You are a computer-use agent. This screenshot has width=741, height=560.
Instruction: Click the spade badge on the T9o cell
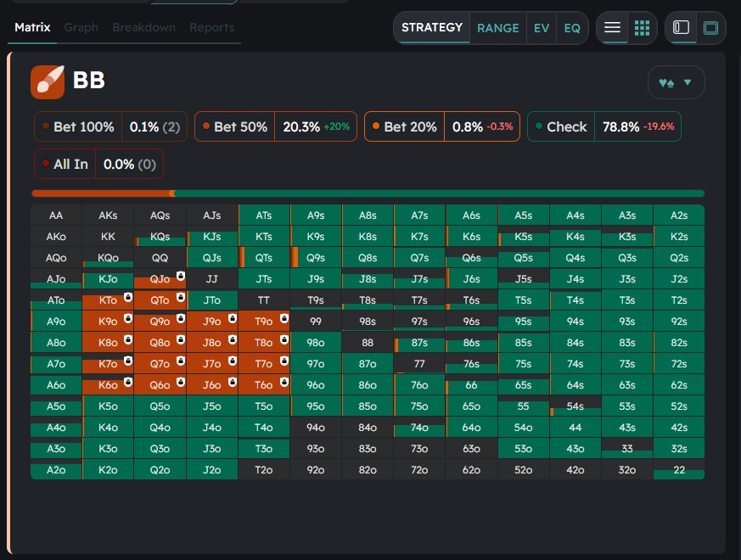[x=284, y=317]
